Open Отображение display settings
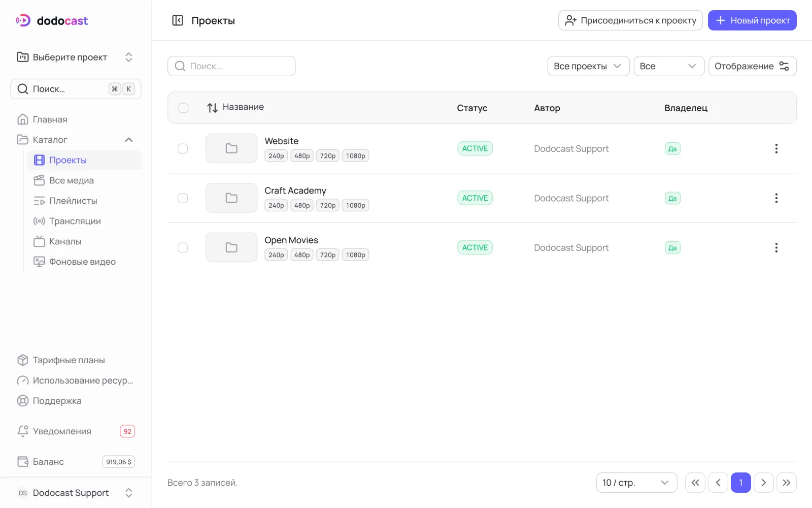The width and height of the screenshot is (812, 508). [753, 66]
